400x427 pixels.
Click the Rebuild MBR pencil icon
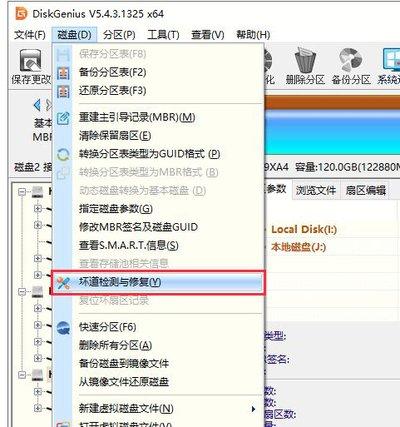(x=63, y=118)
